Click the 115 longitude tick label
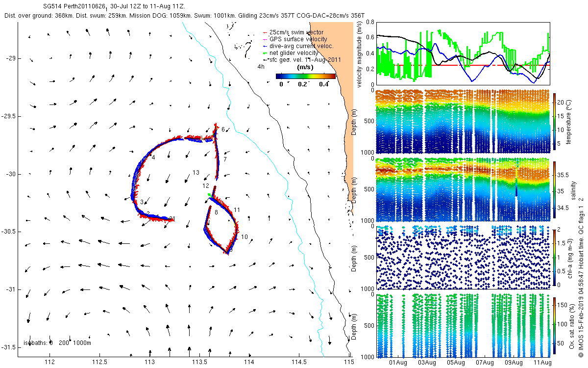The width and height of the screenshot is (588, 368). pyautogui.click(x=348, y=362)
